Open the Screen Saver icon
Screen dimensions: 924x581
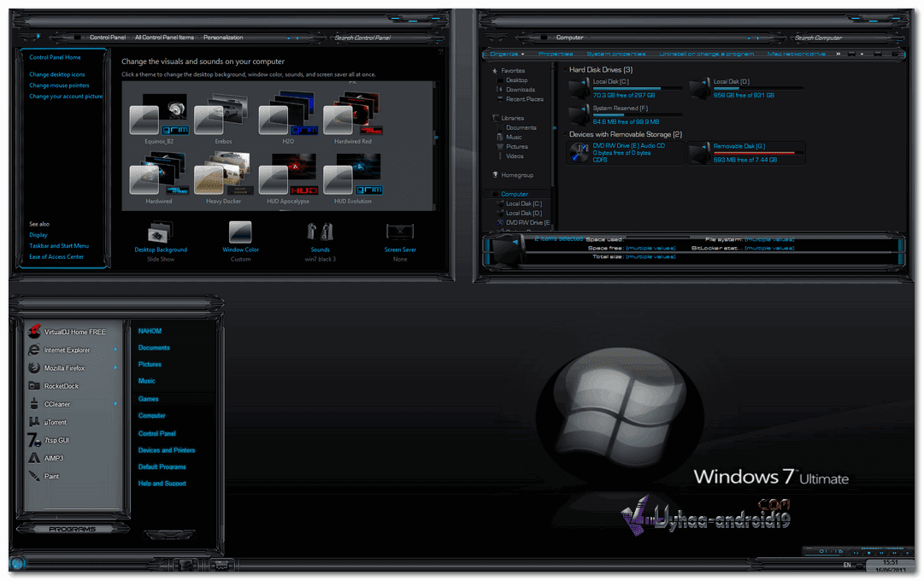[399, 232]
